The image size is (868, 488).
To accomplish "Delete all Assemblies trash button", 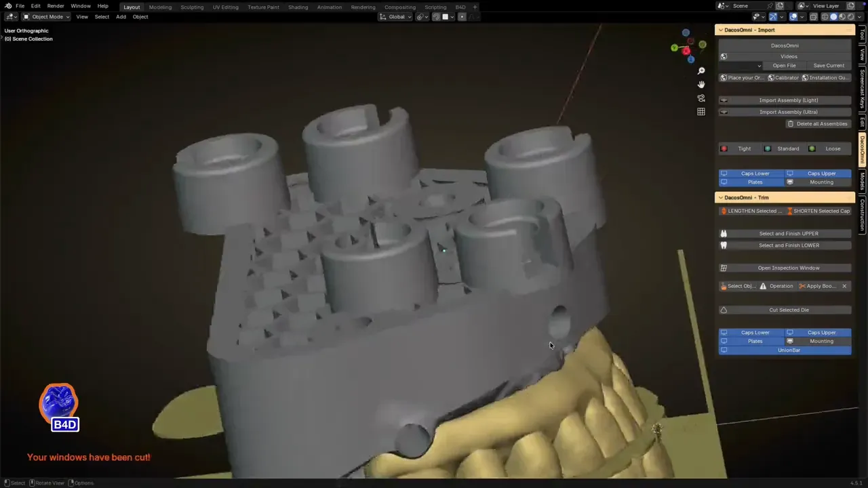I will pyautogui.click(x=818, y=124).
